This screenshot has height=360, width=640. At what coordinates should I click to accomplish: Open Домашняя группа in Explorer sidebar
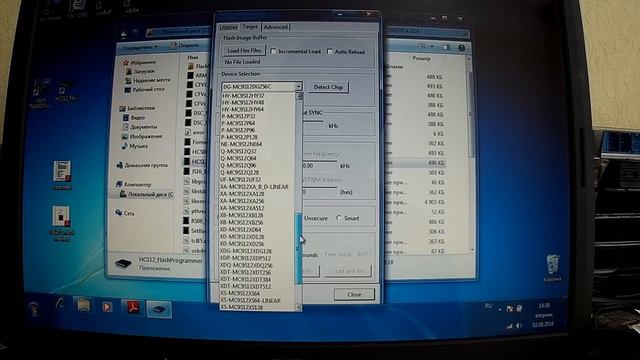[x=142, y=165]
